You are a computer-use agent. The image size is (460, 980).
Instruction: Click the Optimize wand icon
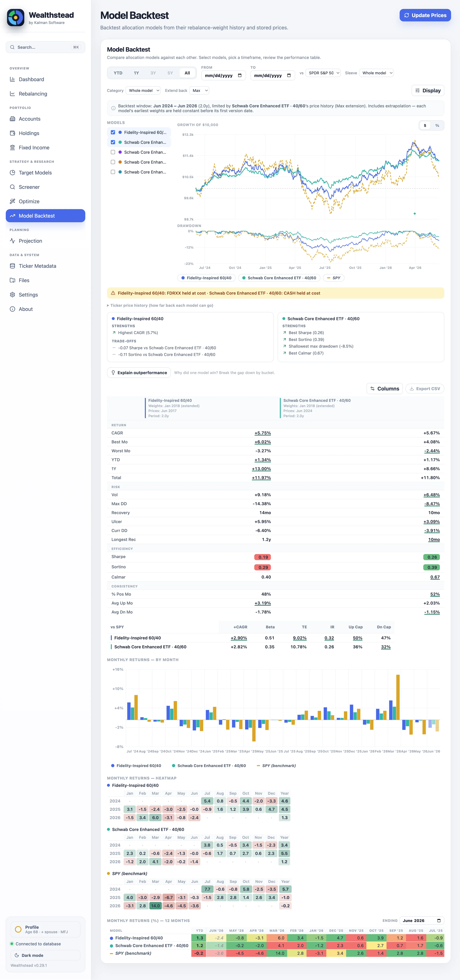(x=13, y=201)
